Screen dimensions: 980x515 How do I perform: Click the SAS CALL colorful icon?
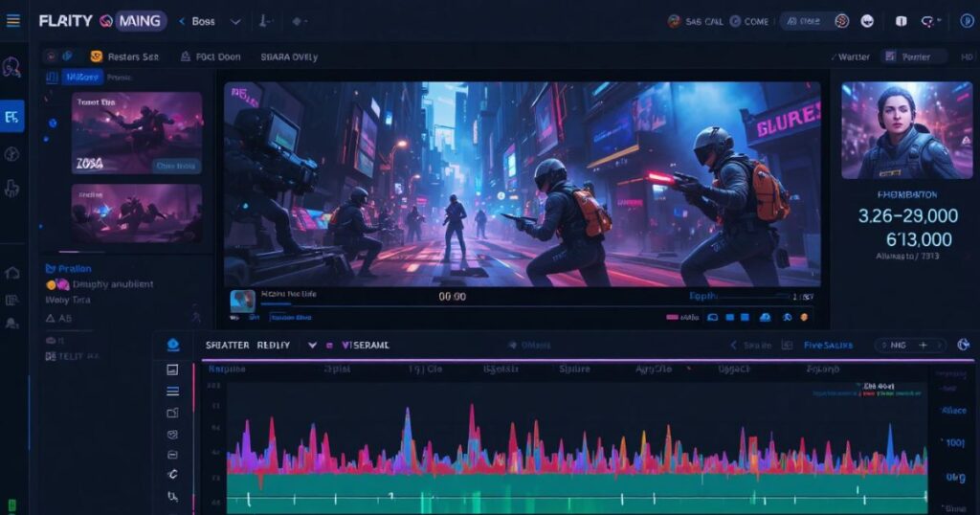tap(674, 21)
